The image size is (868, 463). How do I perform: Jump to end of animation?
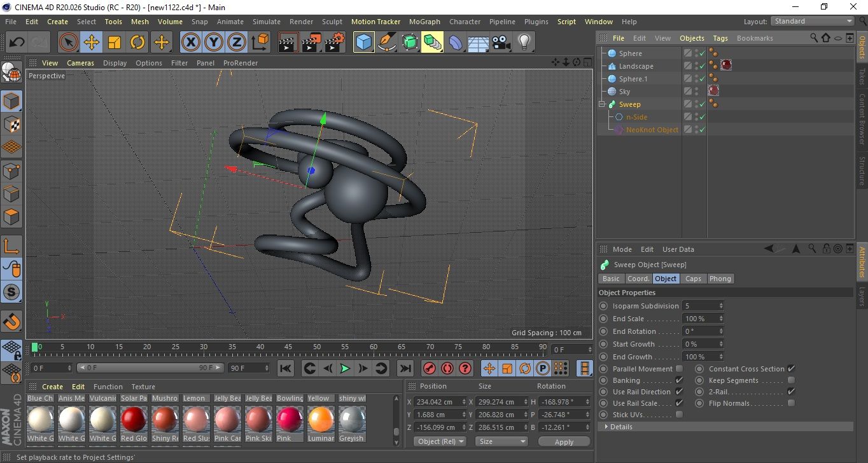(x=405, y=368)
